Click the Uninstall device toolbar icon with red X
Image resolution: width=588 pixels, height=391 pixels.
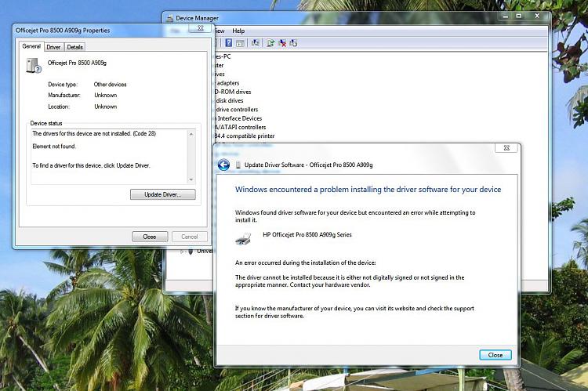point(282,43)
